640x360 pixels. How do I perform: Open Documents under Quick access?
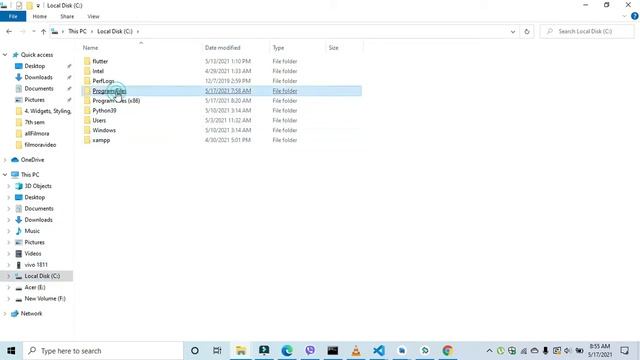pos(39,89)
